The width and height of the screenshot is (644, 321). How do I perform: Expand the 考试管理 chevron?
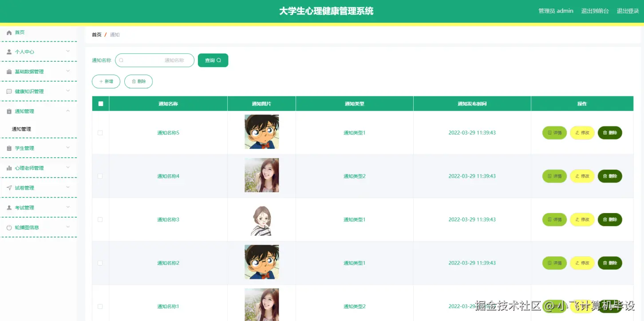tap(68, 207)
